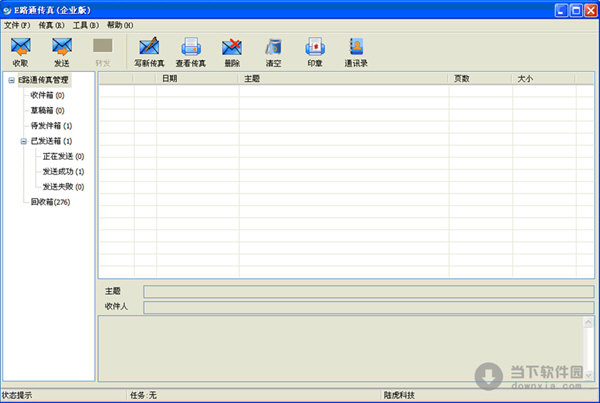Viewport: 600px width, 403px height.
Task: Sort the list by 日期 column header
Action: point(170,78)
